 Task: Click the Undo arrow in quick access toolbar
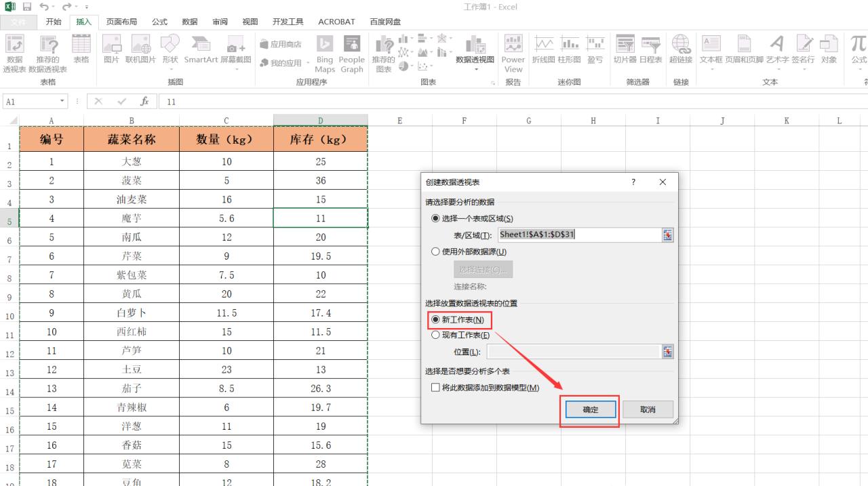[43, 6]
